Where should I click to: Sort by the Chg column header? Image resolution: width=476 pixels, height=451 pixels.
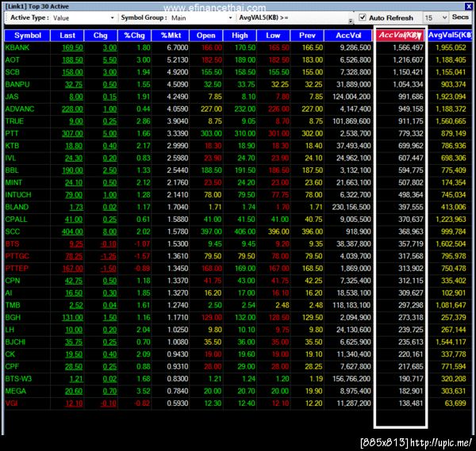(x=101, y=36)
